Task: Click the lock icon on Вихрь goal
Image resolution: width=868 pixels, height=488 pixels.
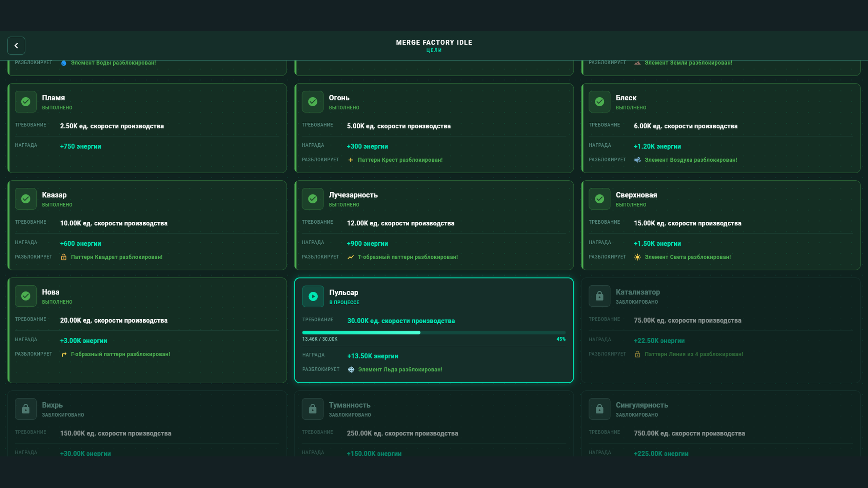Action: [x=25, y=409]
